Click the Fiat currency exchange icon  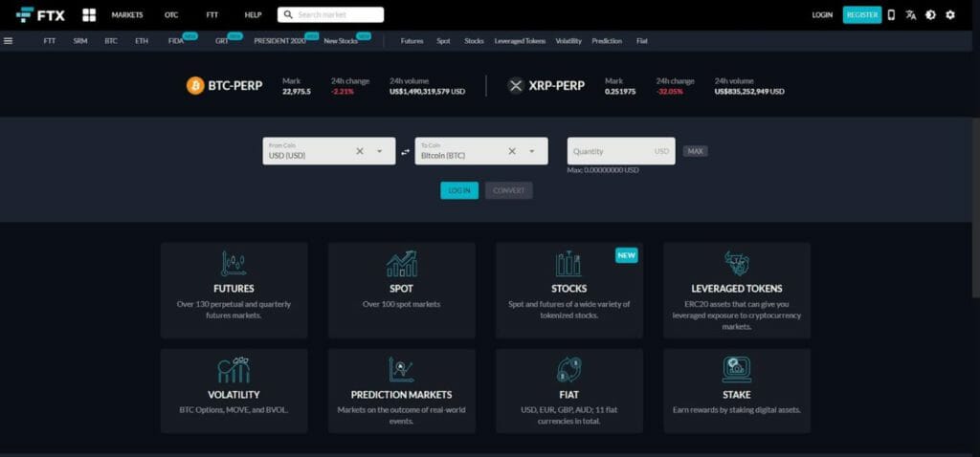click(x=568, y=370)
